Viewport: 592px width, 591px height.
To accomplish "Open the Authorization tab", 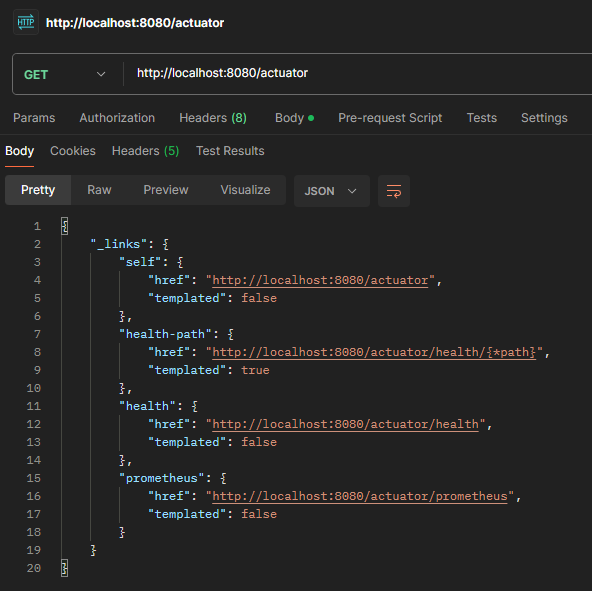I will [x=117, y=118].
